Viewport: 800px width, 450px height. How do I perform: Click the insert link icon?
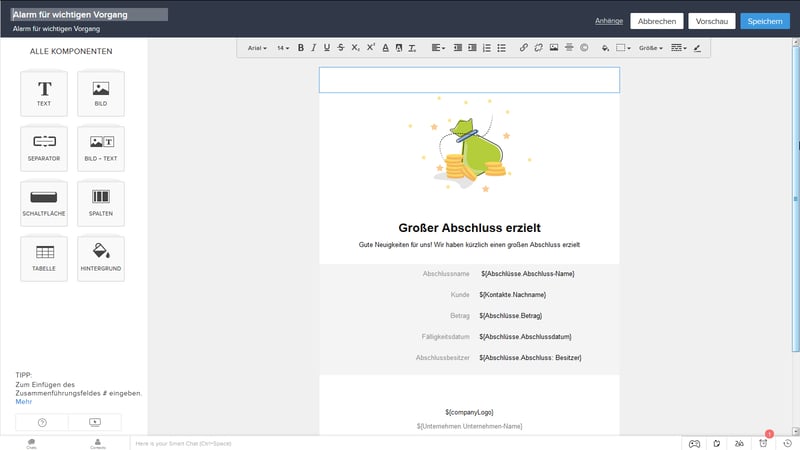524,47
